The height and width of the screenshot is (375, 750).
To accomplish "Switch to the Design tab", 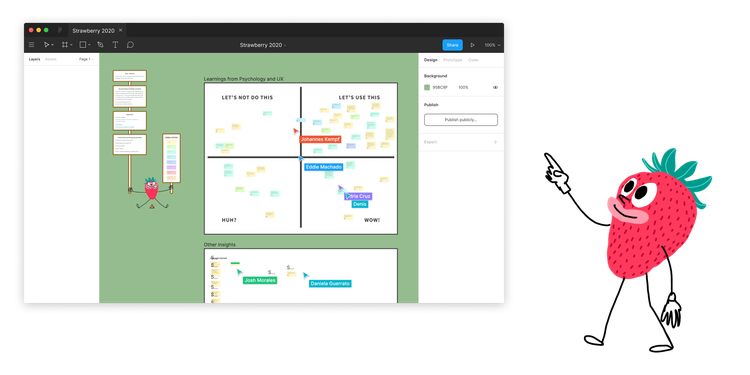I will pyautogui.click(x=430, y=60).
